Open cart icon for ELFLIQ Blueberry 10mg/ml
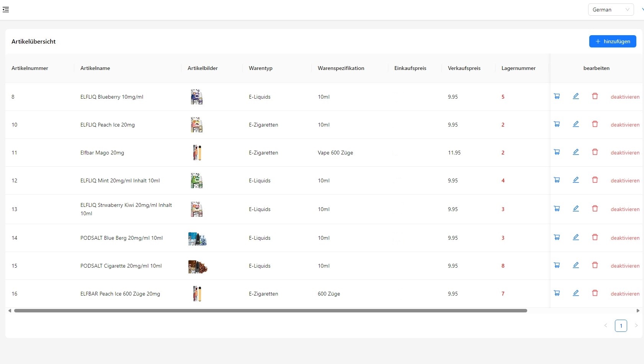Screen dimensions: 644x364 (x=557, y=96)
